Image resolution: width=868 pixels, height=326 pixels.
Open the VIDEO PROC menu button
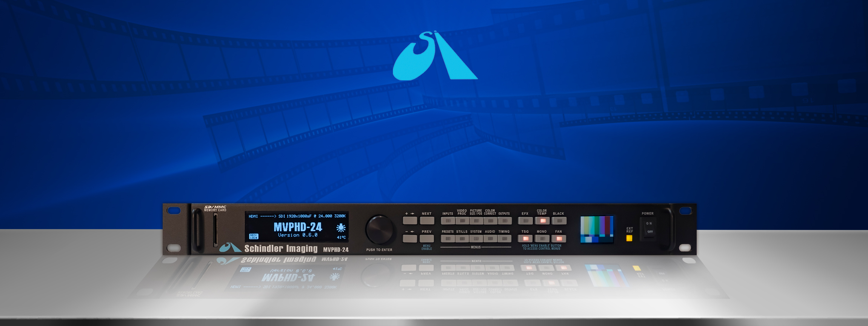coord(462,221)
